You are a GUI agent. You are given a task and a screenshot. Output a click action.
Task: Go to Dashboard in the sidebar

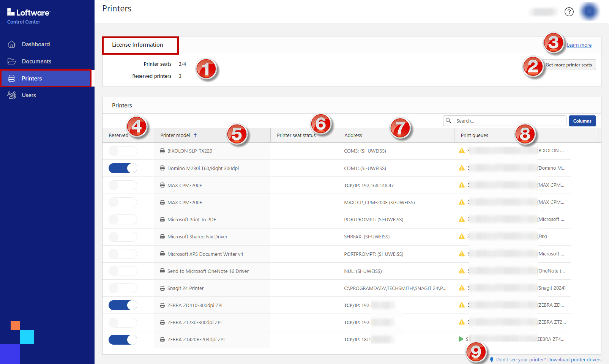(36, 44)
